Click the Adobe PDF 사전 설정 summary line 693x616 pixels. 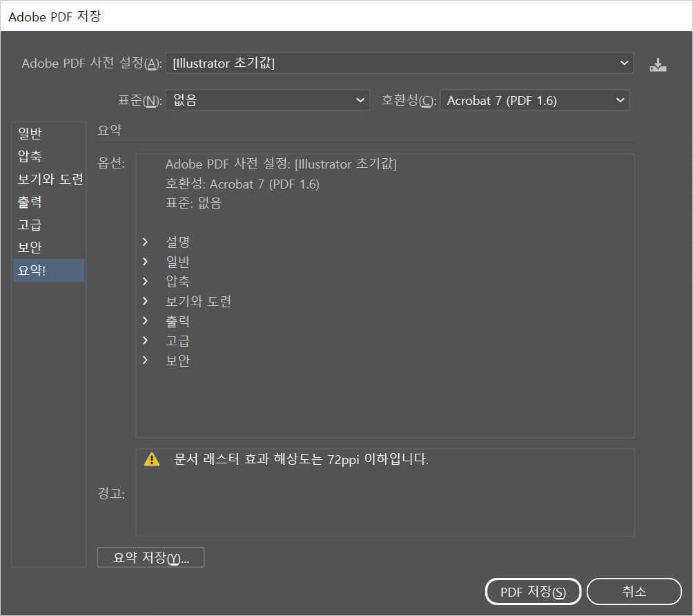[x=281, y=164]
